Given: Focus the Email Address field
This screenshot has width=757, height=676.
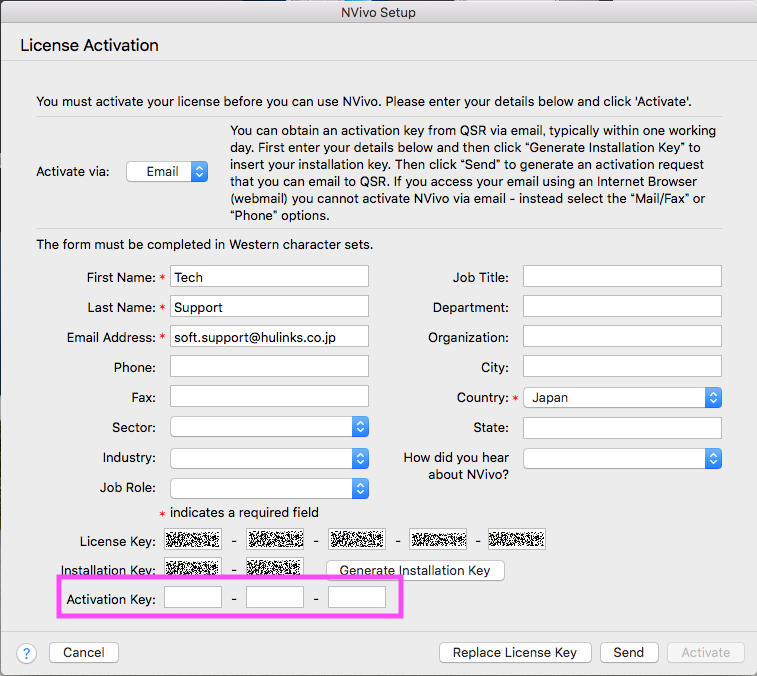Looking at the screenshot, I should pos(269,336).
